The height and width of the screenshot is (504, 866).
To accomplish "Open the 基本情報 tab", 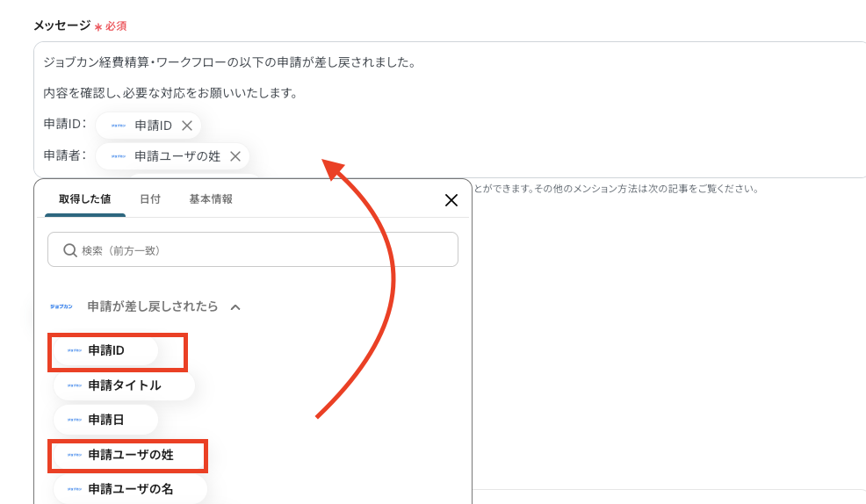I will coord(211,199).
